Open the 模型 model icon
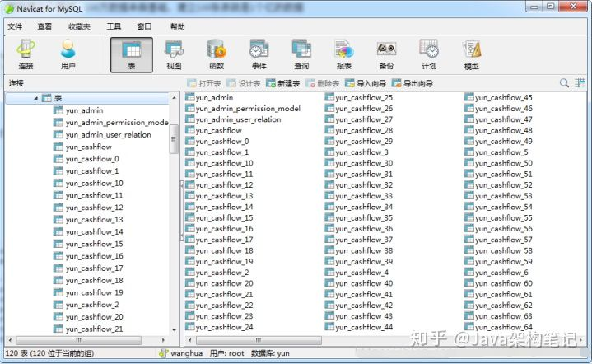Screen dimensions: 592x364 point(472,55)
